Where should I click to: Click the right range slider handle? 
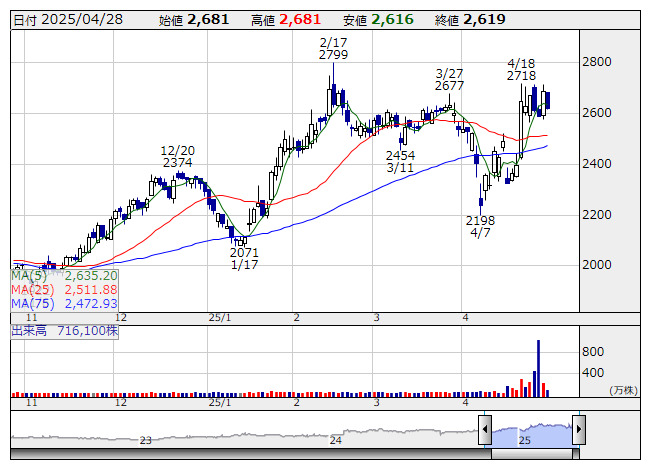[577, 431]
